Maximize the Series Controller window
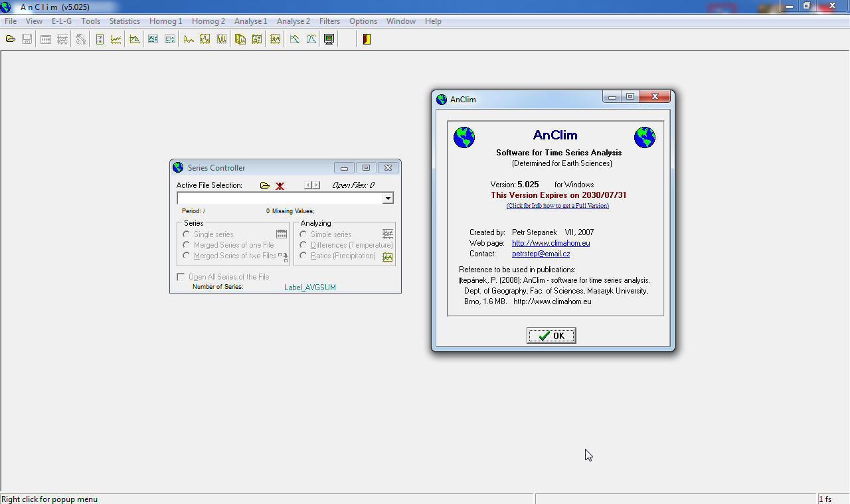The image size is (850, 504). (x=366, y=167)
